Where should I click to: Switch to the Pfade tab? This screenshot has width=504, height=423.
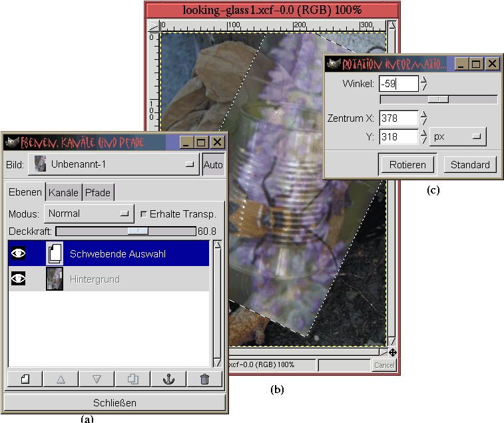98,193
